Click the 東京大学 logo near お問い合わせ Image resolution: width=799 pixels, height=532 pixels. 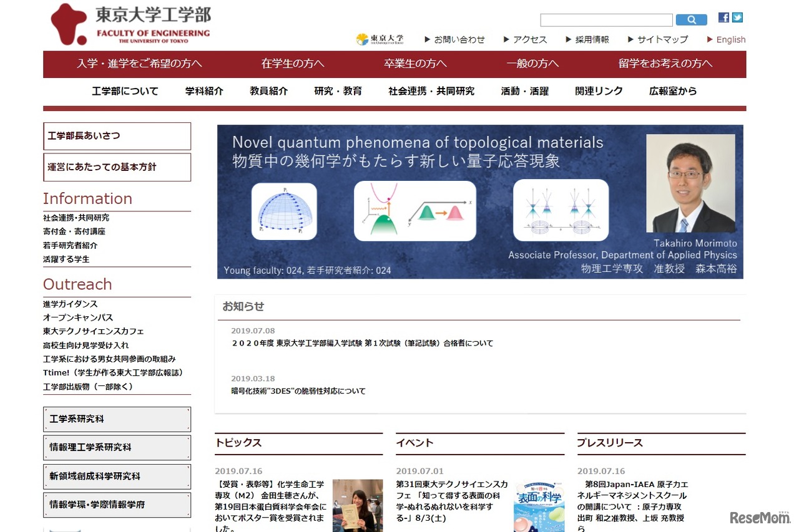tap(380, 39)
